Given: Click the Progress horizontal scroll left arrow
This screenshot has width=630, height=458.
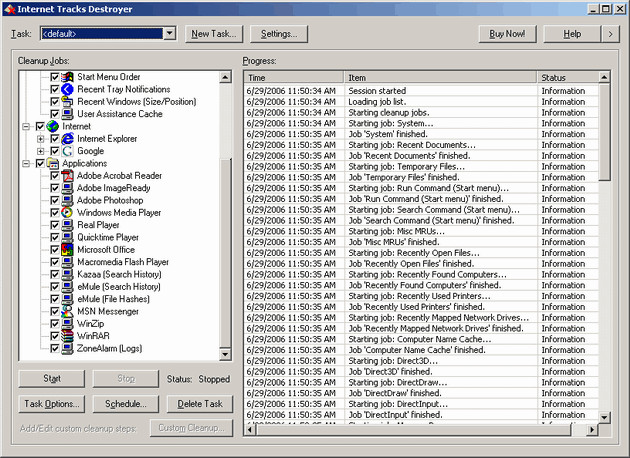Looking at the screenshot, I should (x=250, y=430).
